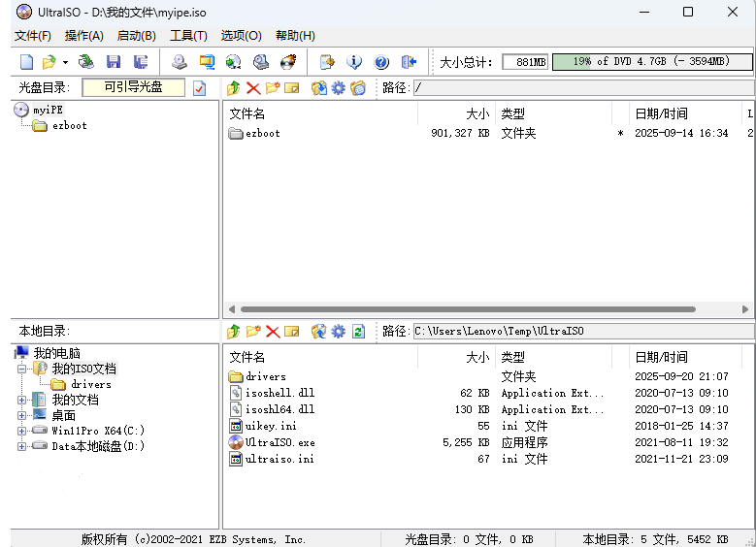Click the compress ISO disc icon
Screen dimensions: 756x547
pyautogui.click(x=234, y=62)
